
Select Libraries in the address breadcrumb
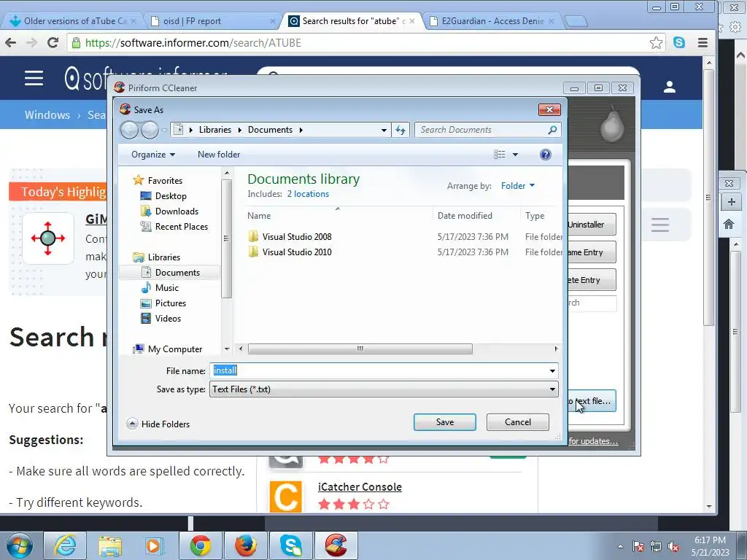(x=215, y=130)
